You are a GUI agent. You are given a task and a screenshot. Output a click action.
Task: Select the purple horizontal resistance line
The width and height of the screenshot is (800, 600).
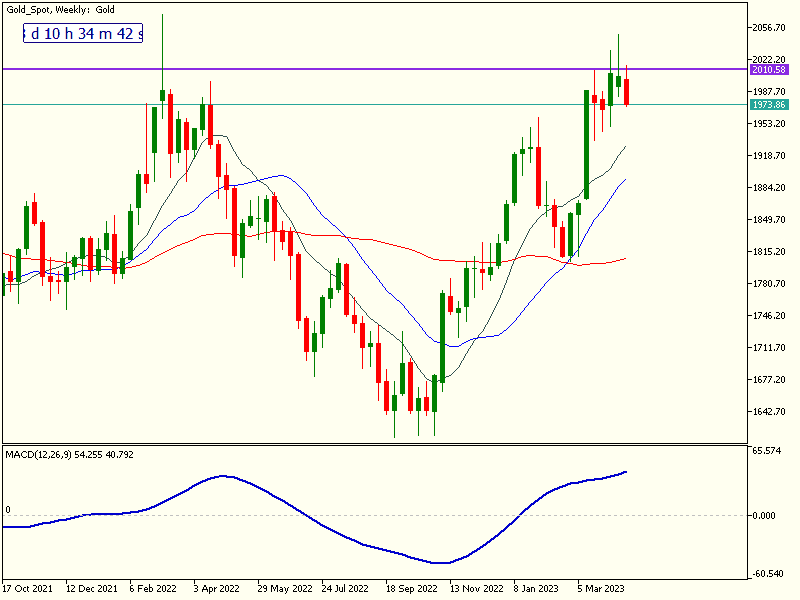point(400,69)
